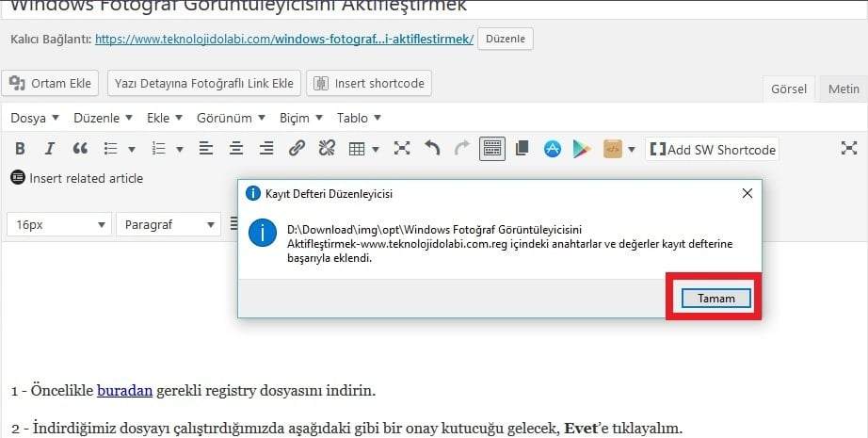Toggle italic formatting
Viewport: 868px width, 438px height.
[50, 149]
